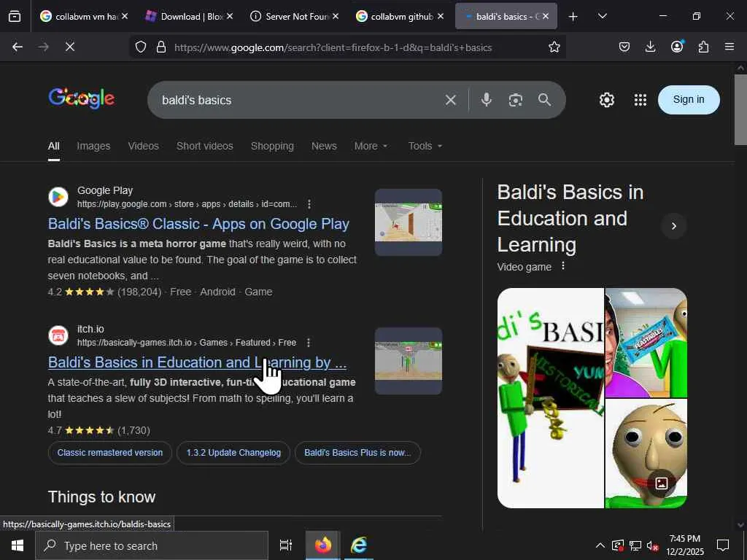Open itch.io result thumbnail
The width and height of the screenshot is (747, 560).
409,361
